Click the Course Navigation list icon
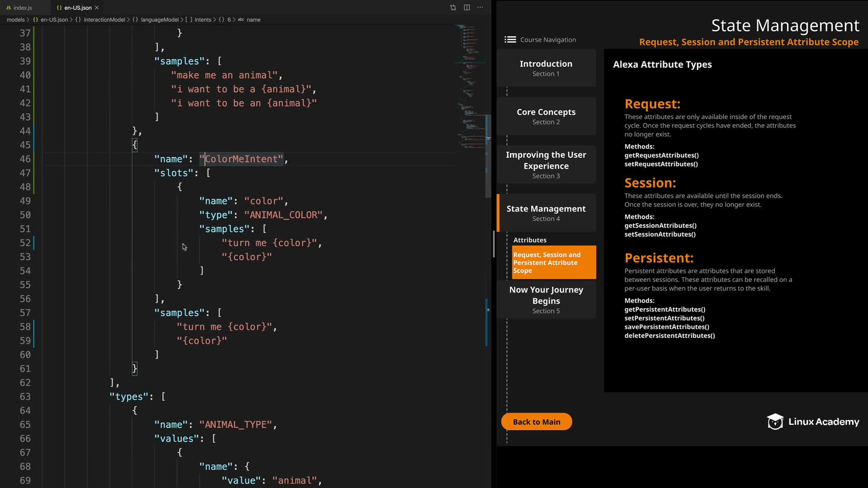Image resolution: width=868 pixels, height=488 pixels. coord(510,40)
